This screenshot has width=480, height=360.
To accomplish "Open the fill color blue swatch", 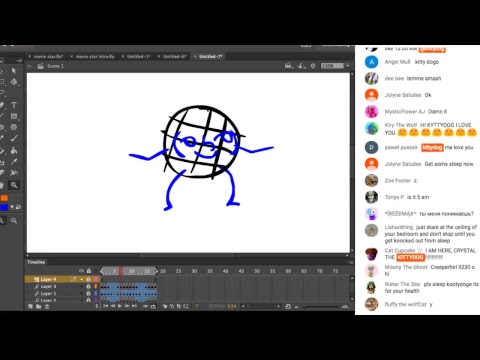I will (4, 207).
